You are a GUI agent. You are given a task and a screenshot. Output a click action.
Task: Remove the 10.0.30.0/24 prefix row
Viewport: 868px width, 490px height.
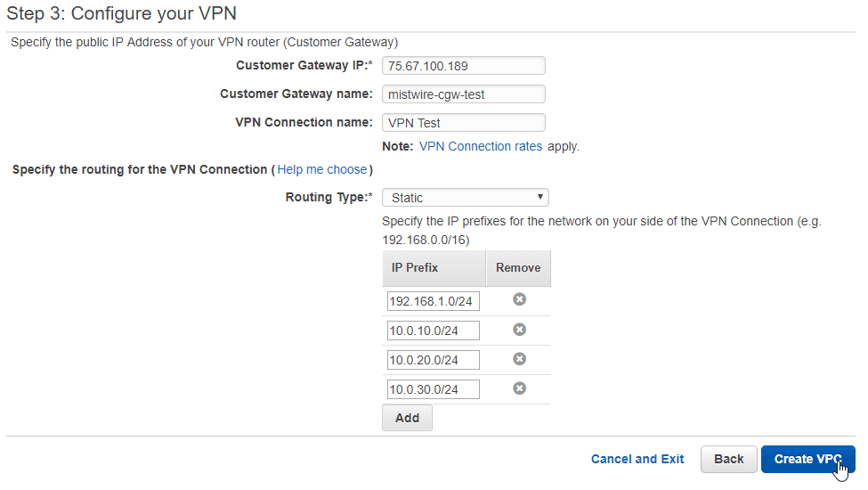tap(519, 388)
